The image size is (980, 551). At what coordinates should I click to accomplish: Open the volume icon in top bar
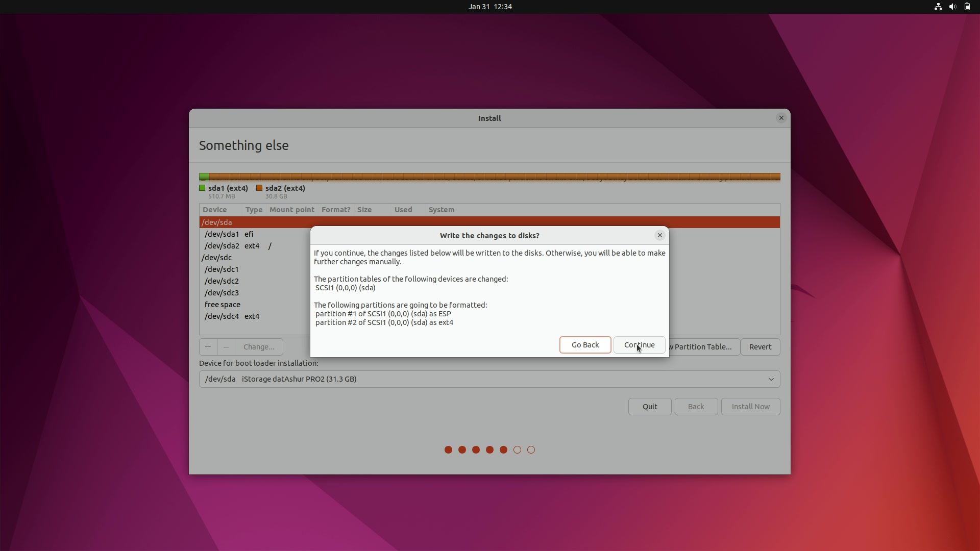[952, 7]
